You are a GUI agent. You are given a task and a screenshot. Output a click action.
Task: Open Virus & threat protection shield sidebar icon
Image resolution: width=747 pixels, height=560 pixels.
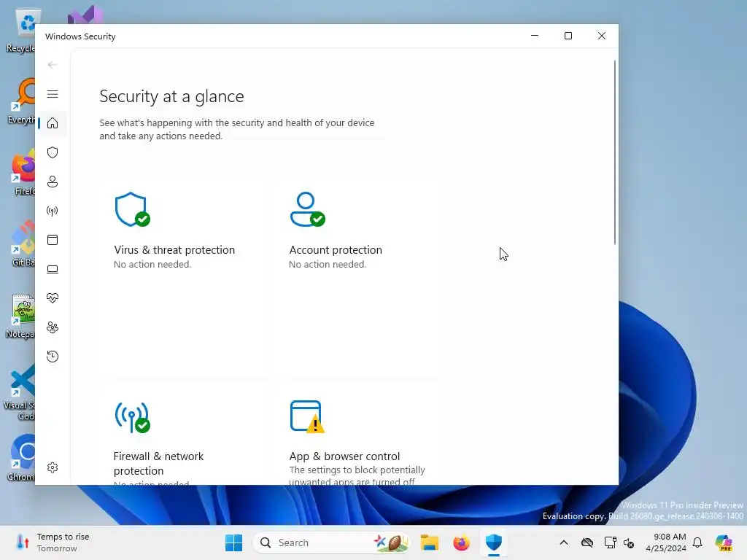tap(53, 152)
